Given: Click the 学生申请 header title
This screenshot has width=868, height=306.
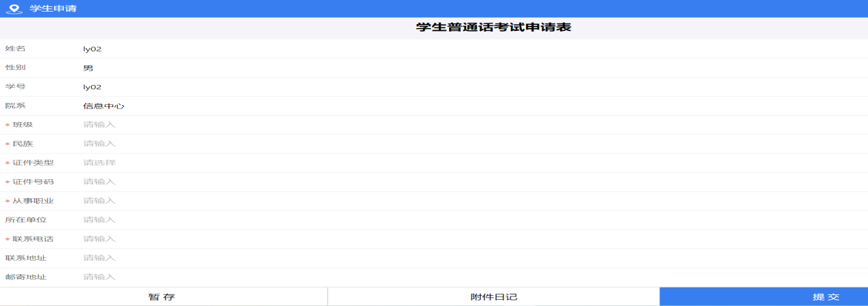Looking at the screenshot, I should [53, 9].
